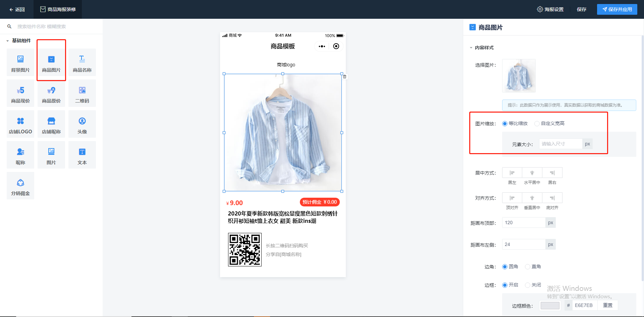
Task: Click the 距画布顶部 input showing 120
Action: [x=524, y=223]
